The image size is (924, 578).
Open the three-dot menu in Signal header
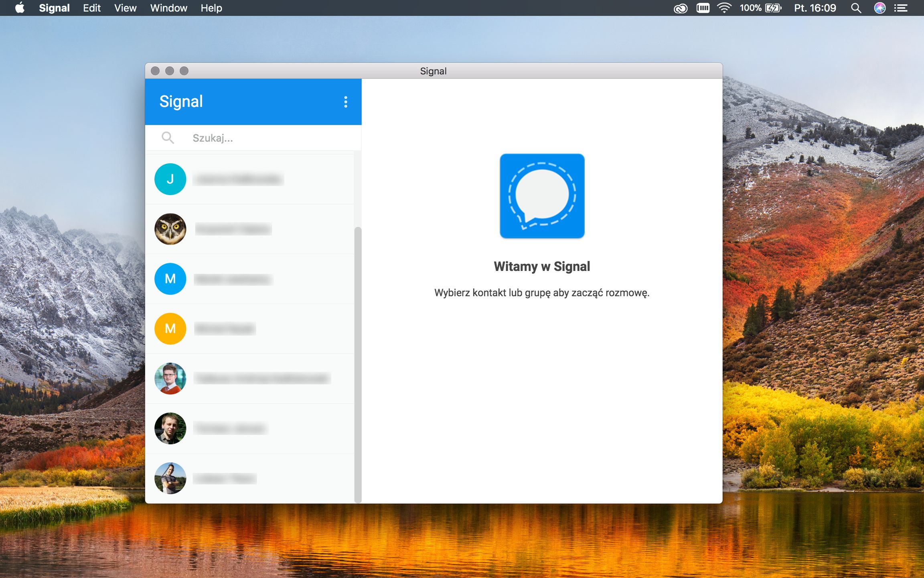tap(345, 102)
